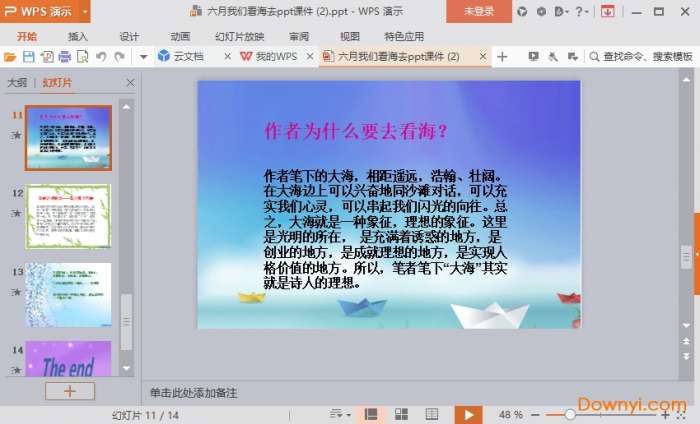Viewport: 700px width, 424px height.
Task: Close the 我的WPS tab
Action: point(310,57)
